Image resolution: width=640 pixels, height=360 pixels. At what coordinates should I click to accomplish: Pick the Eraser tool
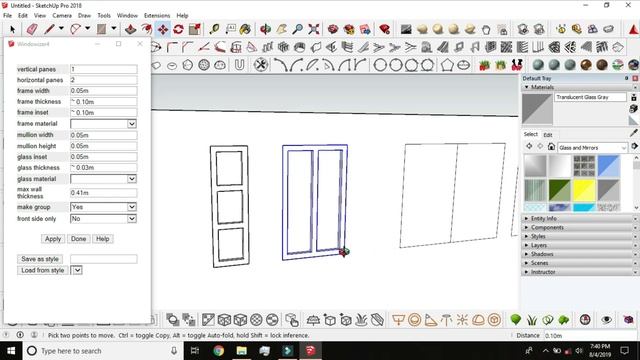32,29
